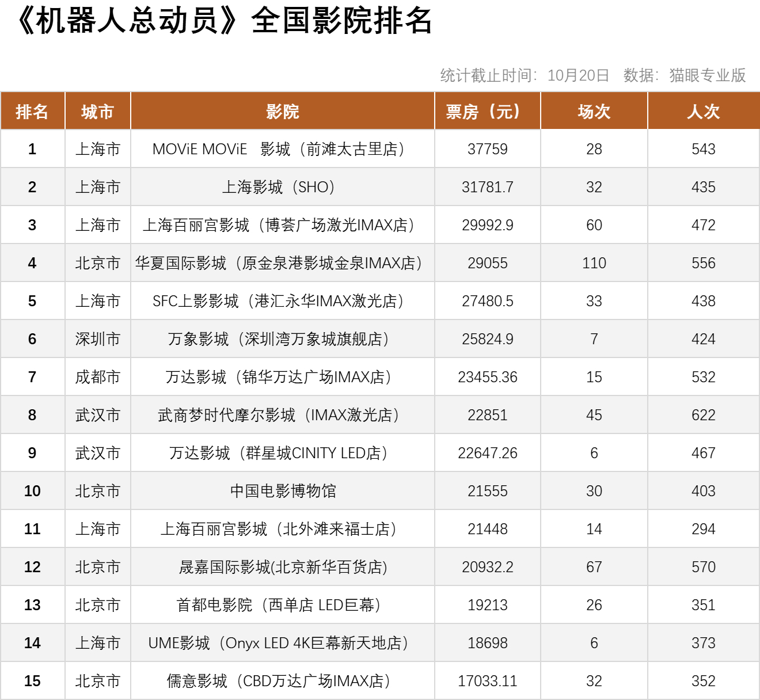Select the attendance value 622

point(703,415)
